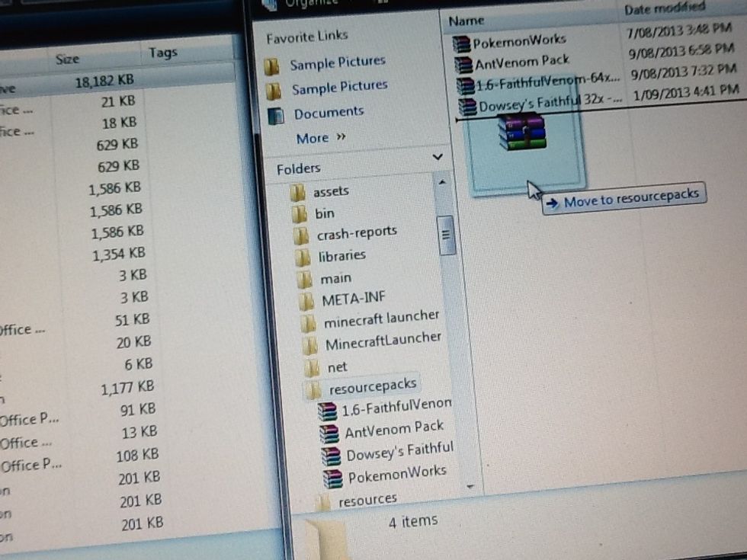Open the Organize menu
747x560 pixels.
click(x=312, y=3)
